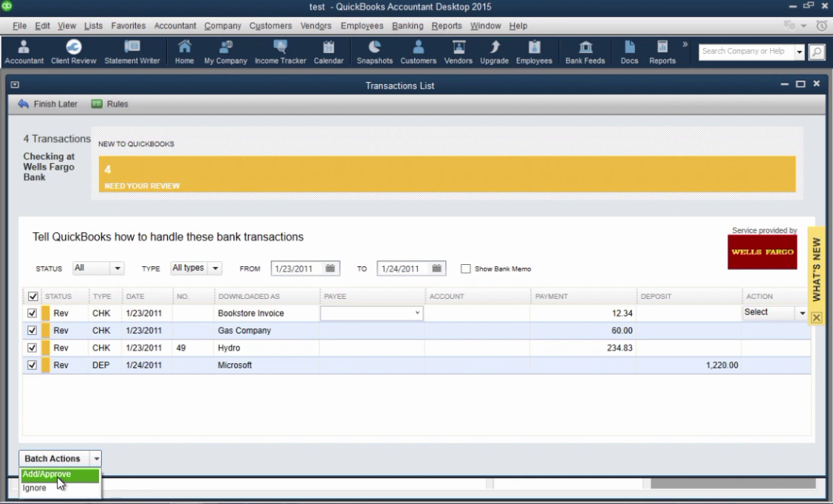Click Finish Later

[x=48, y=104]
